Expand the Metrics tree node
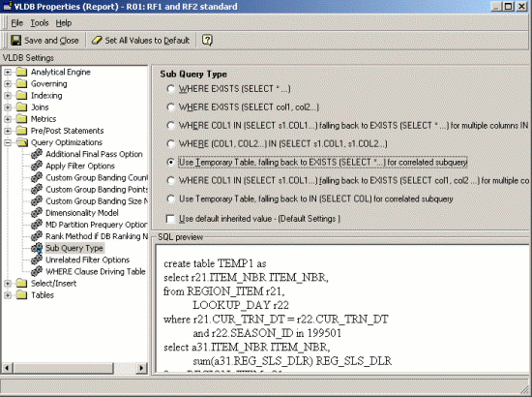The image size is (532, 397). [8, 119]
